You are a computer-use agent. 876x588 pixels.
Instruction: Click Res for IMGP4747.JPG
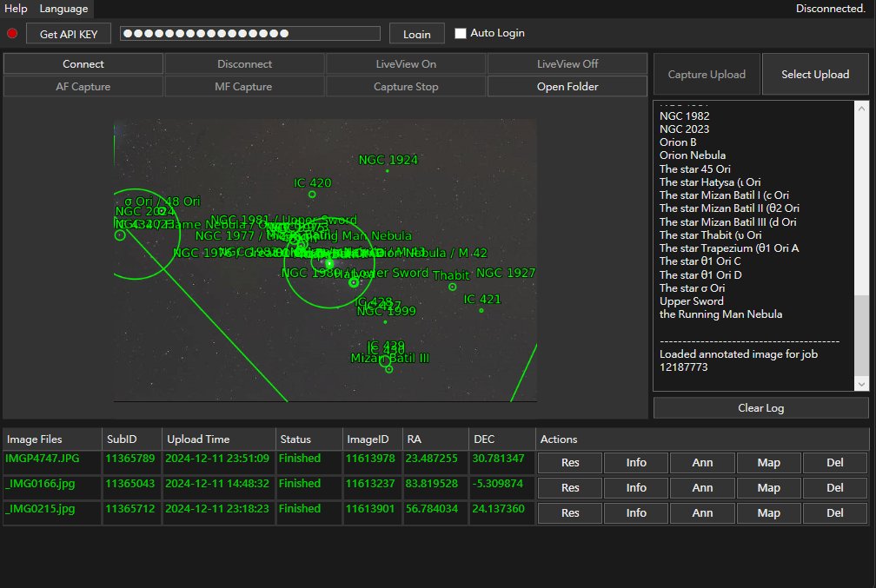[570, 462]
